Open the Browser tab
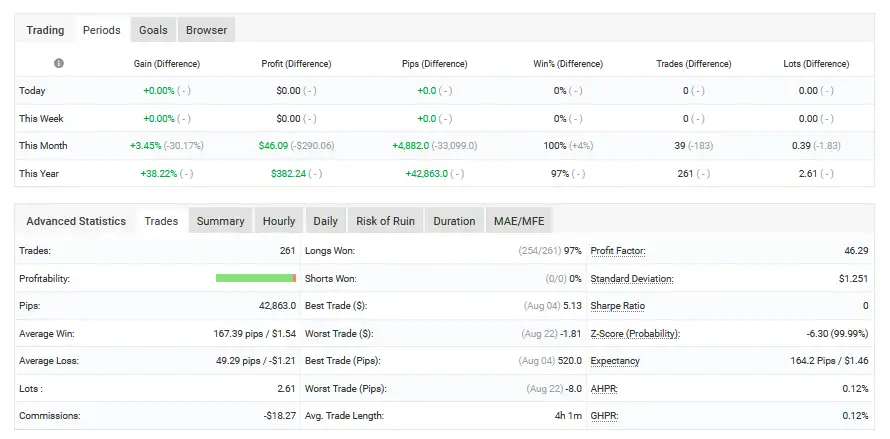The image size is (890, 439). tap(206, 30)
